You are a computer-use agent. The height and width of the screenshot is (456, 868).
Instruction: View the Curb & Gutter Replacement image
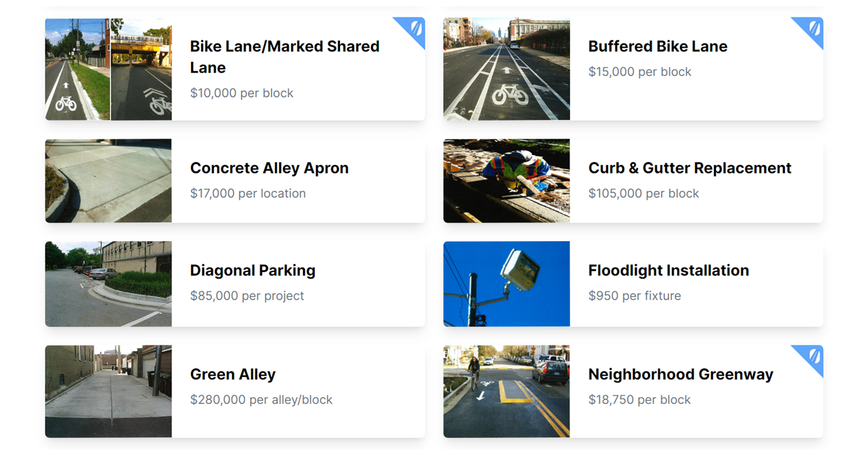point(506,181)
